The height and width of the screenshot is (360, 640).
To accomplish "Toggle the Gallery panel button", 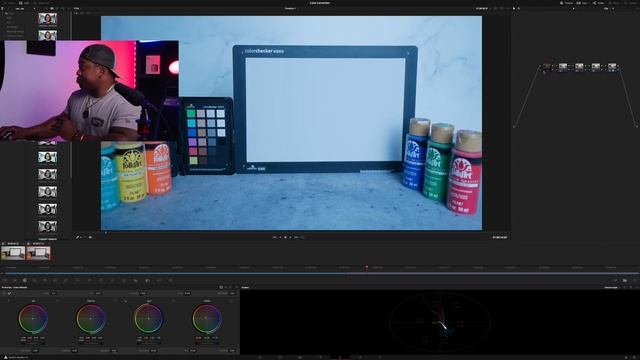I will click(x=9, y=3).
